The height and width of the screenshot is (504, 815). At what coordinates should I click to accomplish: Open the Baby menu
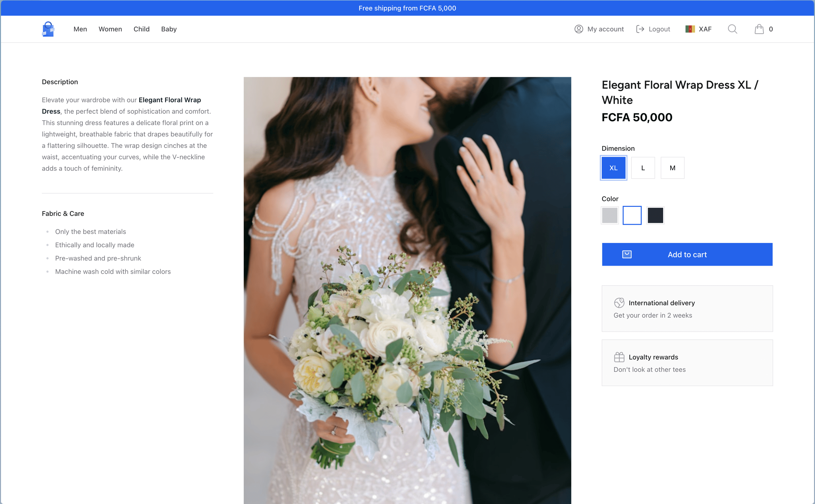click(169, 29)
